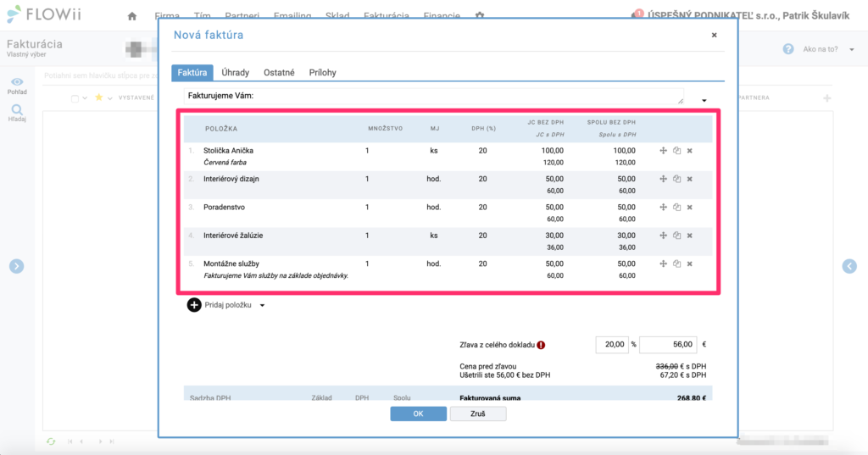This screenshot has height=455, width=868.
Task: Move the Interiérový dizajn row
Action: [663, 179]
